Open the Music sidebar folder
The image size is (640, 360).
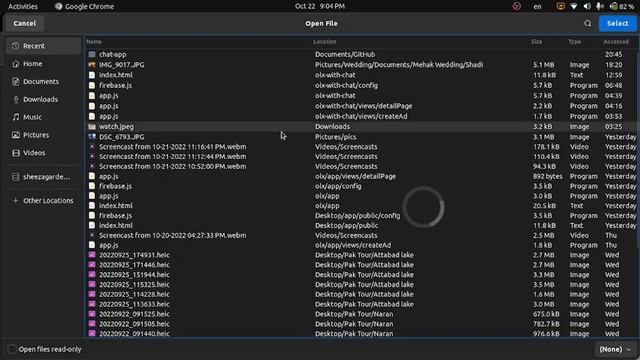pyautogui.click(x=43, y=117)
